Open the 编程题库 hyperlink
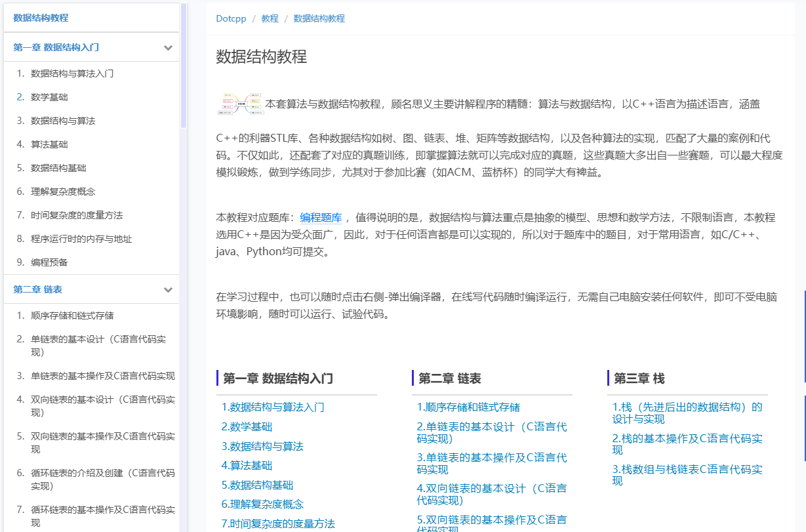Screen dimensions: 806x532 coord(321,218)
